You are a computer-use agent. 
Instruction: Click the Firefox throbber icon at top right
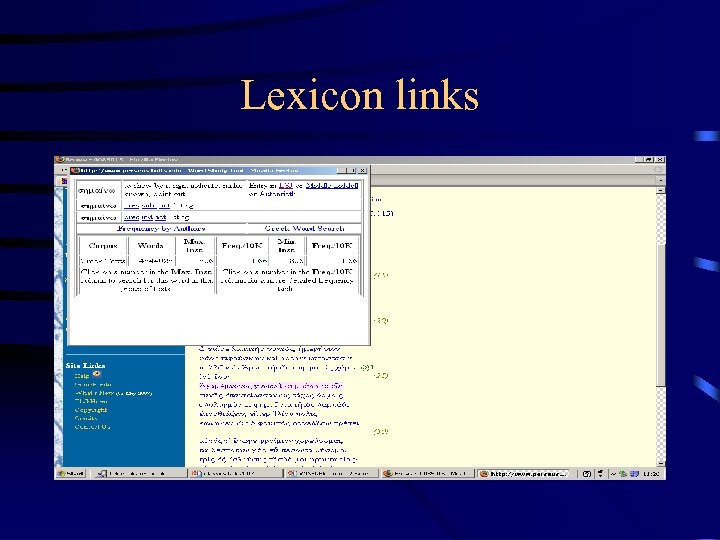point(659,169)
